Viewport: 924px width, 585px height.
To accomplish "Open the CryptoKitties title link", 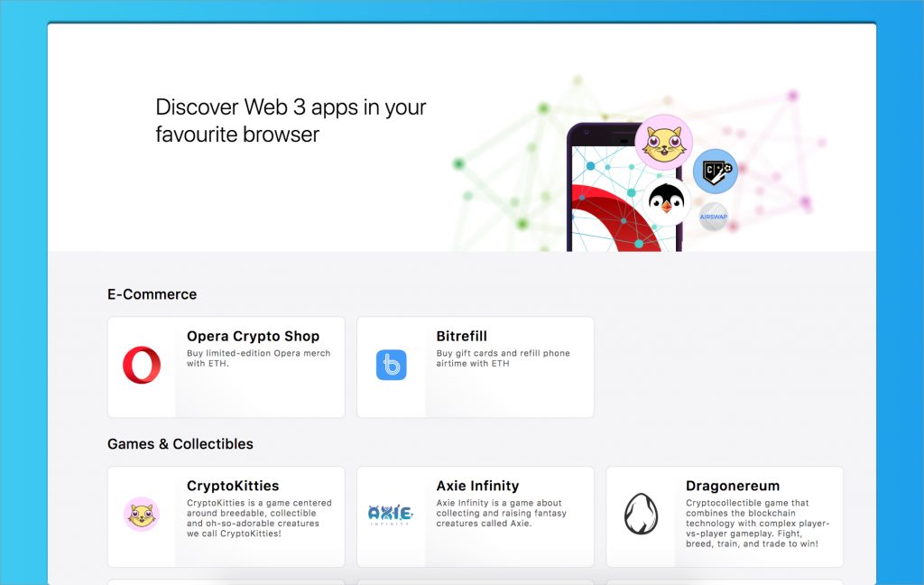I will tap(233, 486).
